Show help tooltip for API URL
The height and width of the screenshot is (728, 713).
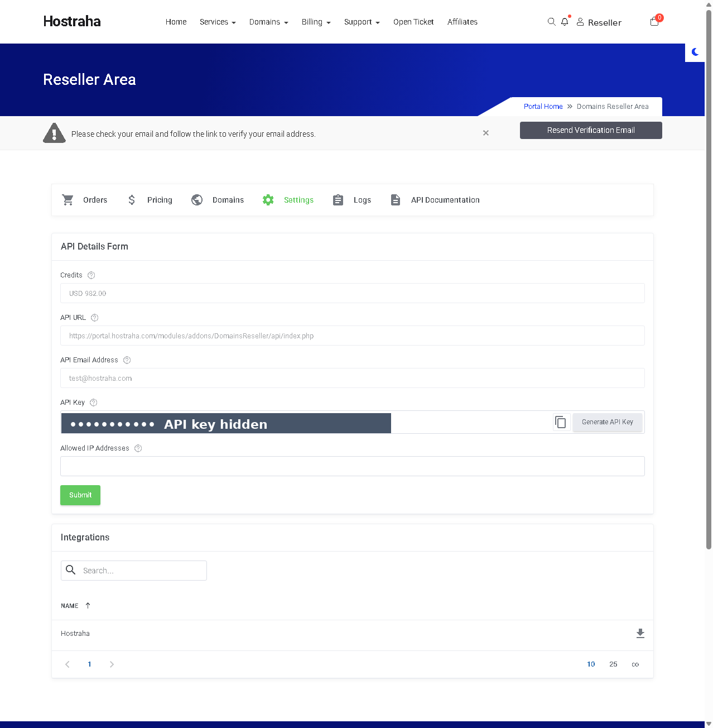pos(95,318)
